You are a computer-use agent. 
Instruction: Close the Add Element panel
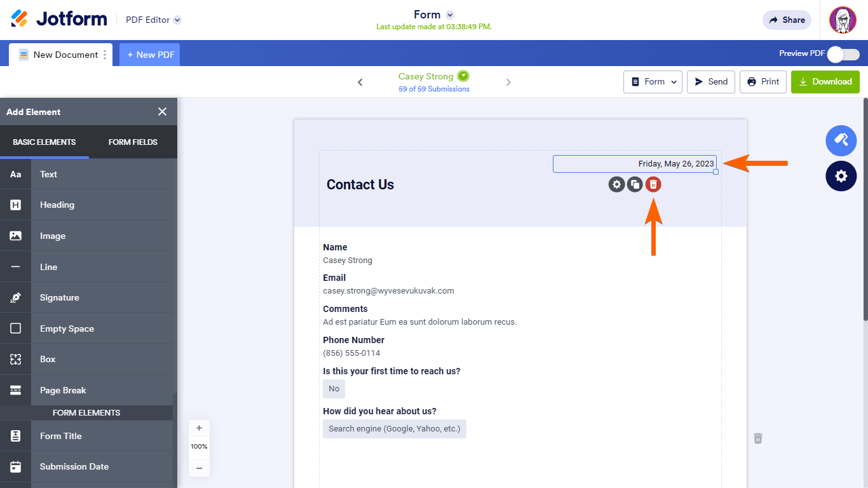[x=162, y=112]
